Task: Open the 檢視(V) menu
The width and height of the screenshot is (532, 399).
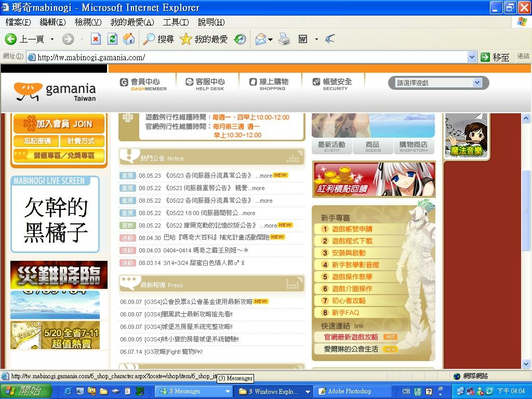Action: coord(88,22)
